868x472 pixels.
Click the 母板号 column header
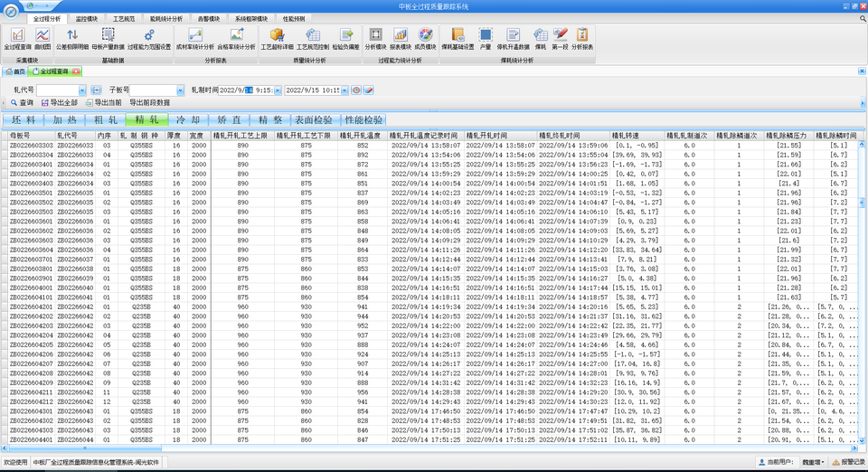point(31,135)
